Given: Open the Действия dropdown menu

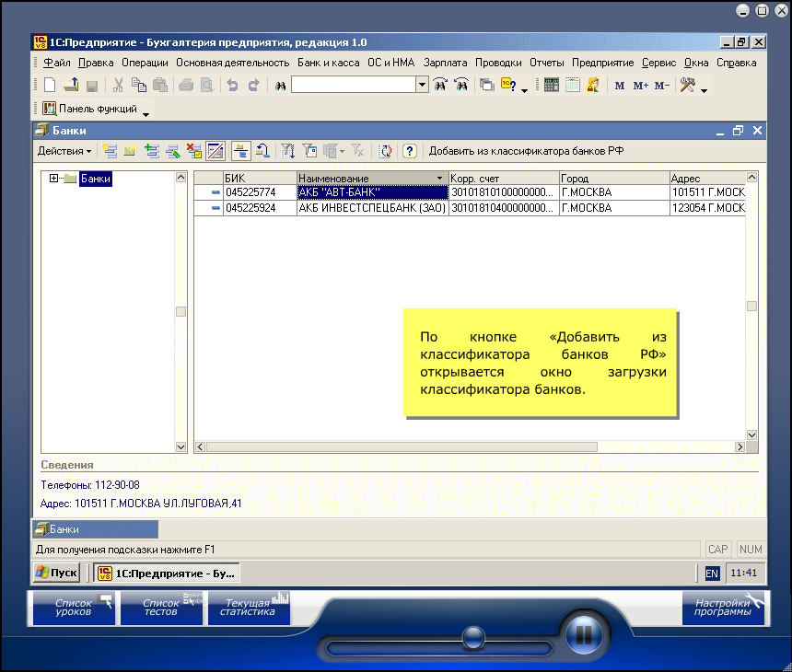Looking at the screenshot, I should click(64, 151).
